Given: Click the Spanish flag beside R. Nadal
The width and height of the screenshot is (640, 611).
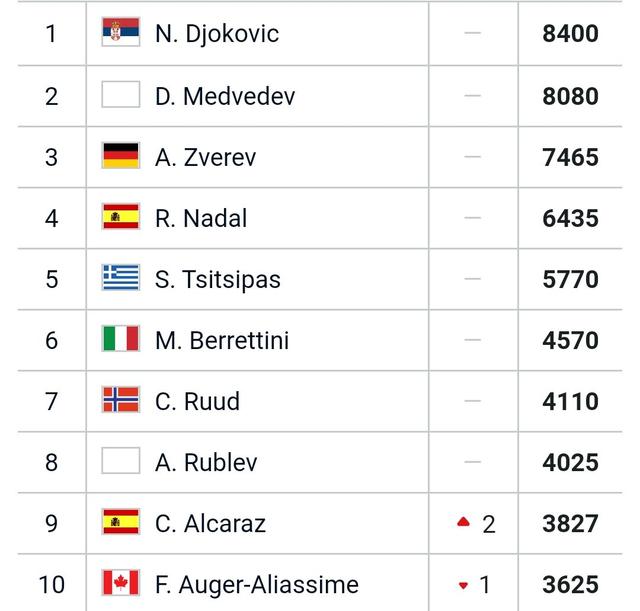Looking at the screenshot, I should click(121, 217).
